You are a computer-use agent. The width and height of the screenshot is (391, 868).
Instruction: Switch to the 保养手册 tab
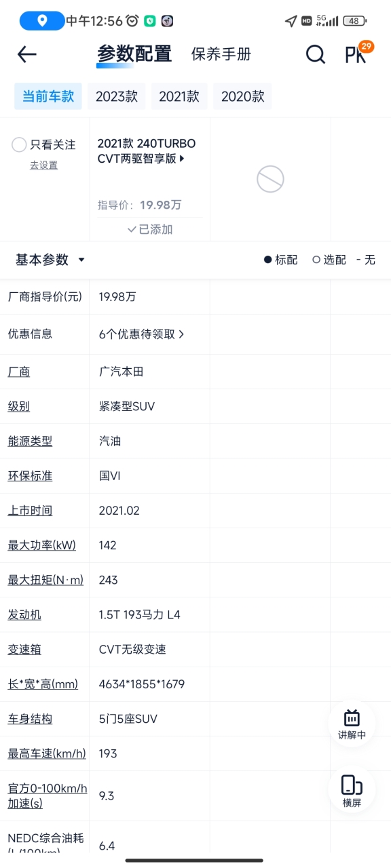(x=221, y=54)
